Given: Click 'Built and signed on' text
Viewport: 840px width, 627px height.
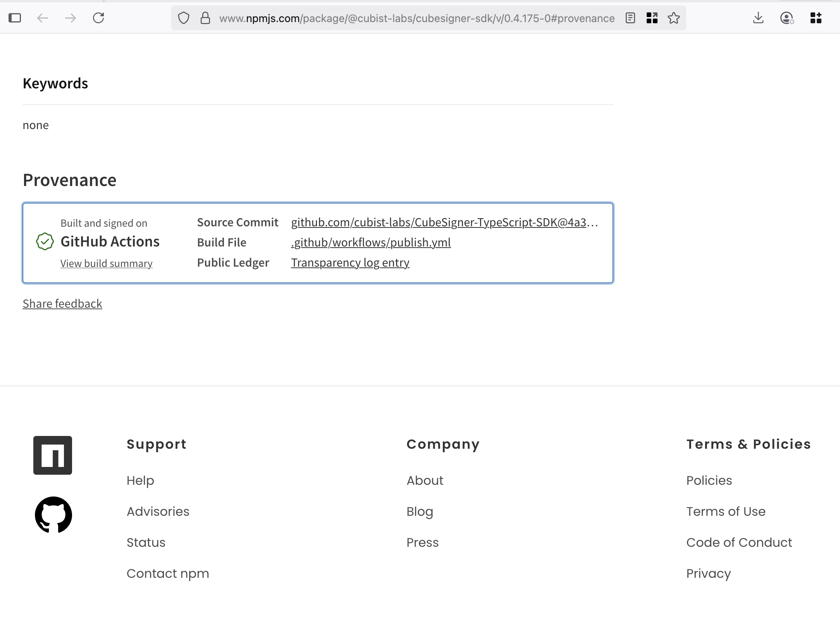Looking at the screenshot, I should pyautogui.click(x=104, y=223).
